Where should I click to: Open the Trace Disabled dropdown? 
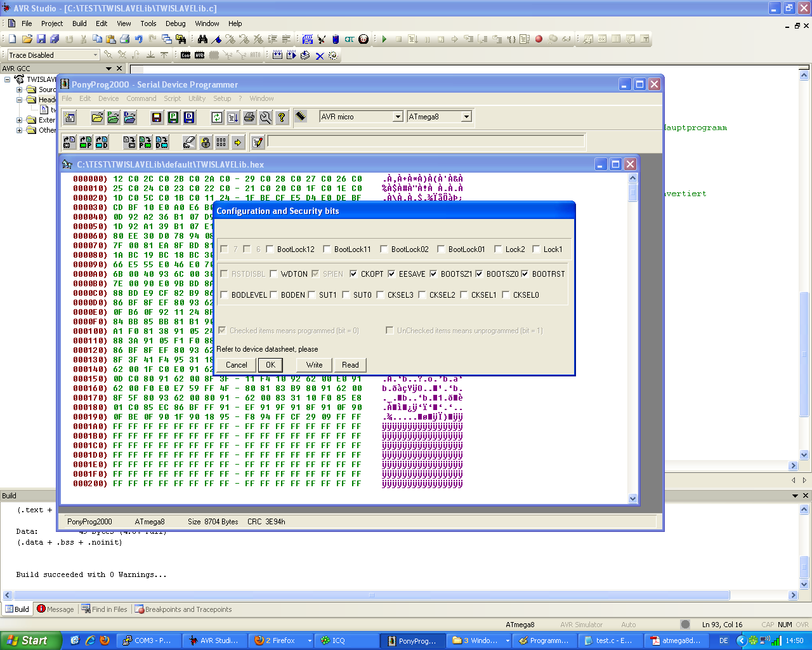click(96, 55)
